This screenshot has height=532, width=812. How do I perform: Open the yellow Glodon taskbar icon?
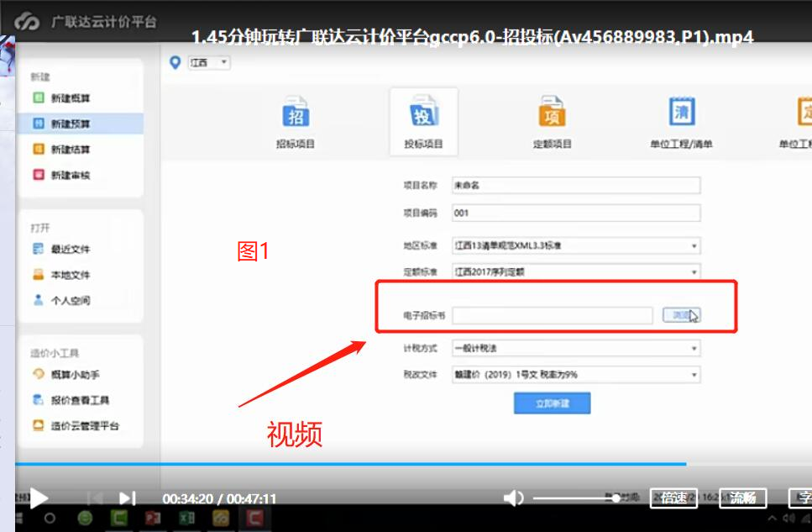[x=221, y=518]
